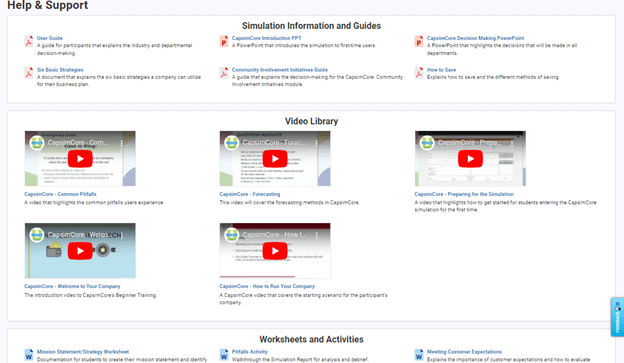Click the Welcome to Your Company video thumbnail
Screen dimensions: 624x363
[80, 251]
